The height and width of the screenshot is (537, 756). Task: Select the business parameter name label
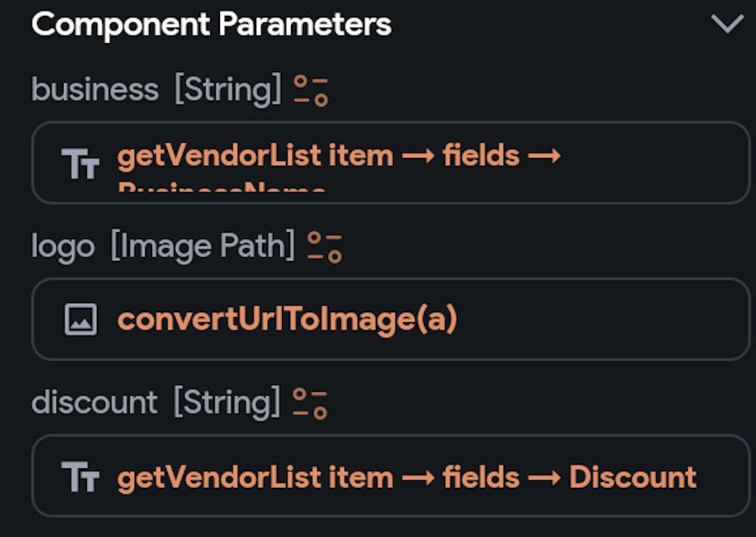[x=95, y=90]
